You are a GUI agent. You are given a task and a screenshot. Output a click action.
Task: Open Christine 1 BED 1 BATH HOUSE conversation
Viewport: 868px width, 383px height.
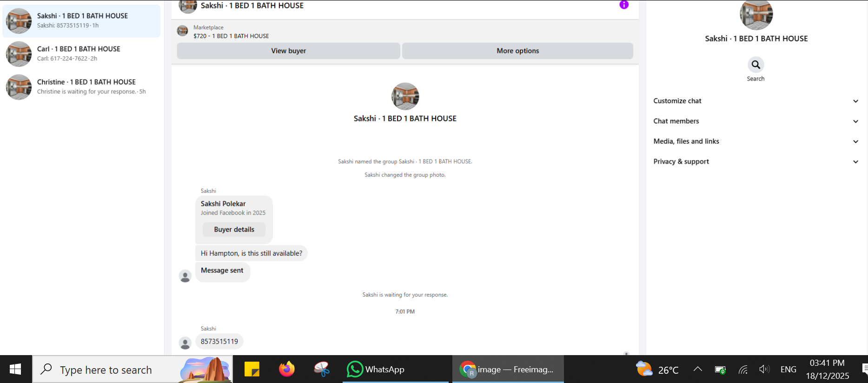tap(81, 87)
